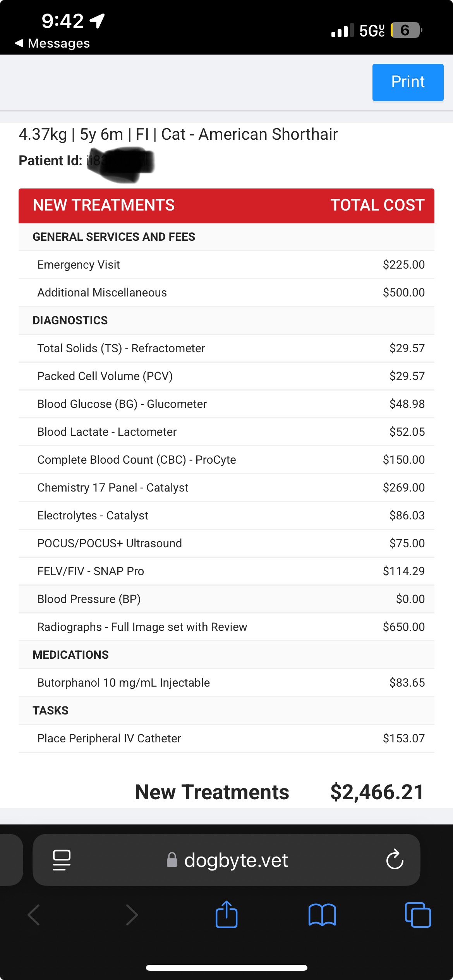Viewport: 453px width, 980px height.
Task: Tap the home indicator bar
Action: coord(226,968)
